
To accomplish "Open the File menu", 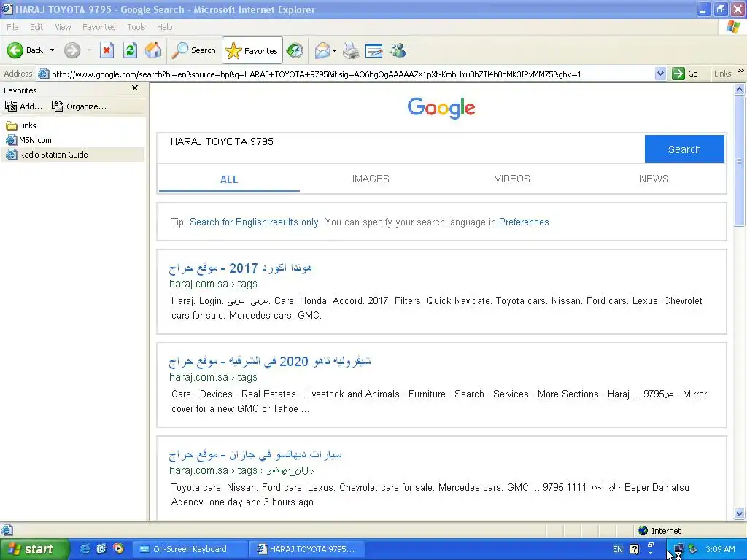I will click(13, 27).
